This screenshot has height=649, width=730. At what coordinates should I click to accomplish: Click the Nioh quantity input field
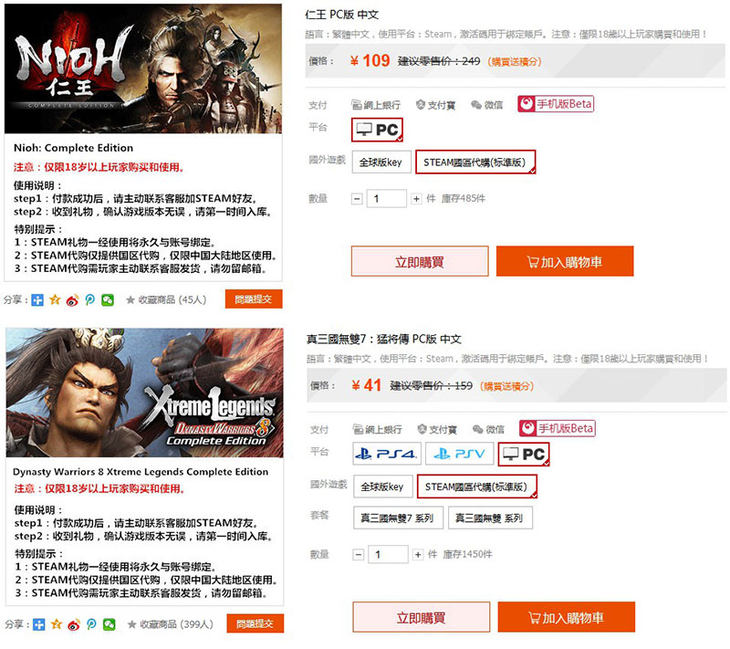coord(387,199)
